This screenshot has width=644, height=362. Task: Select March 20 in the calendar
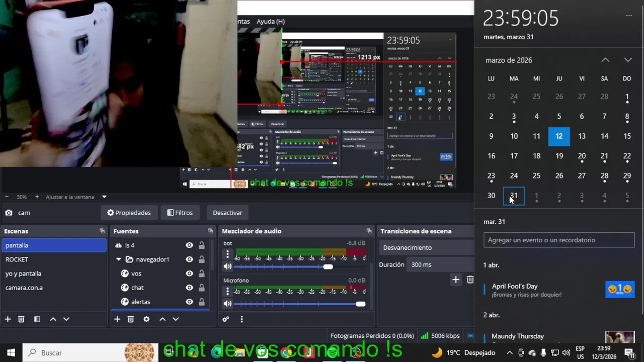[582, 156]
